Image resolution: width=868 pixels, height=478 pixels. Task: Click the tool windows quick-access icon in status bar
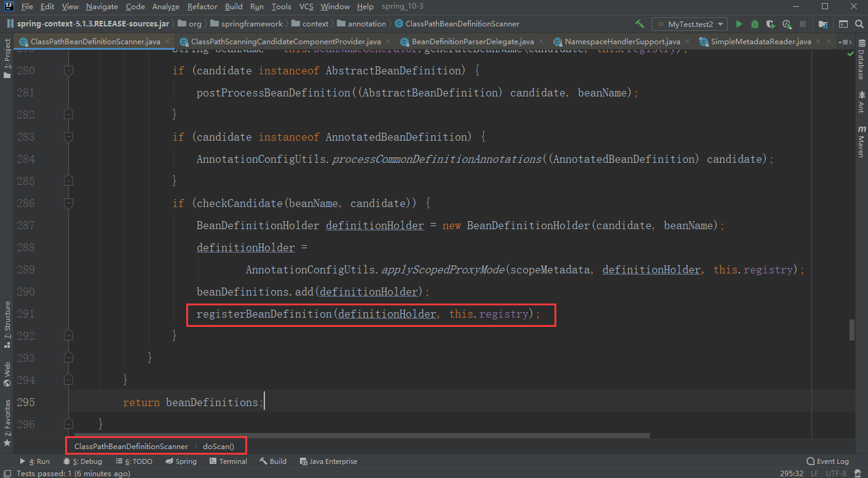point(7,474)
